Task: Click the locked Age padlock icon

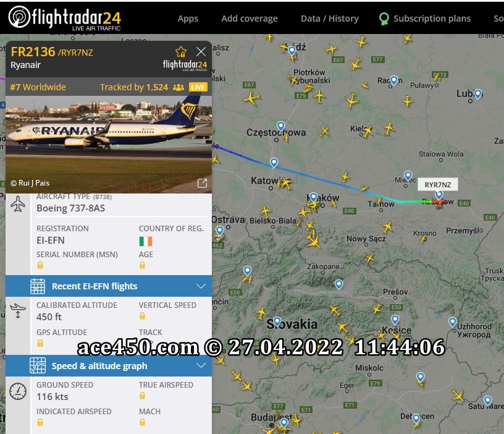Action: click(143, 265)
